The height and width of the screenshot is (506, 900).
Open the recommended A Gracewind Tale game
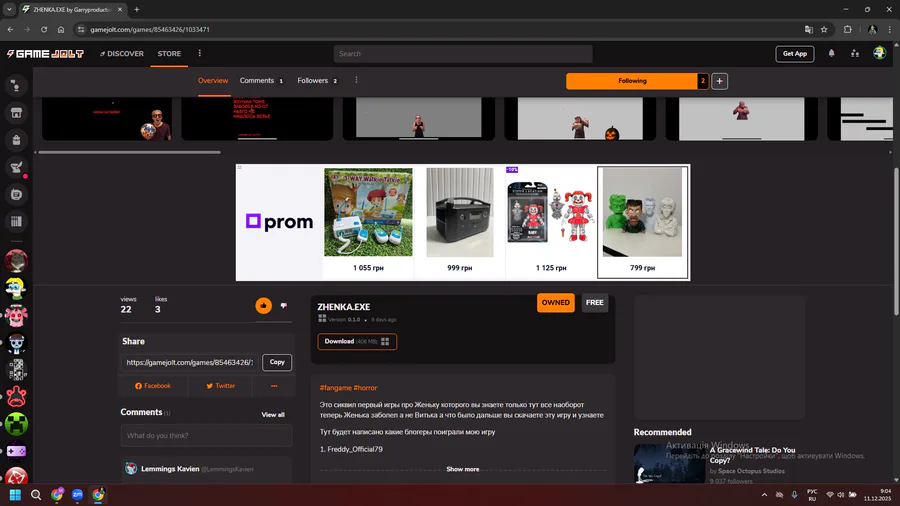click(752, 455)
